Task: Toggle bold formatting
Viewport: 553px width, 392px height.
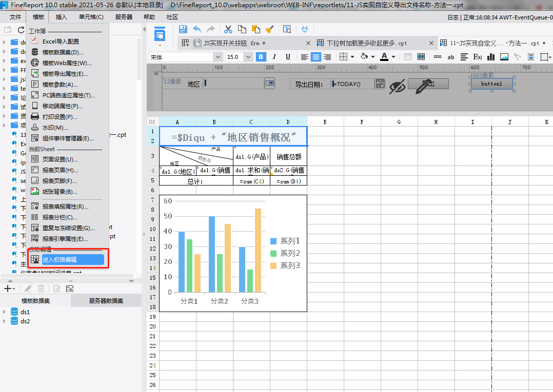Action: [261, 57]
